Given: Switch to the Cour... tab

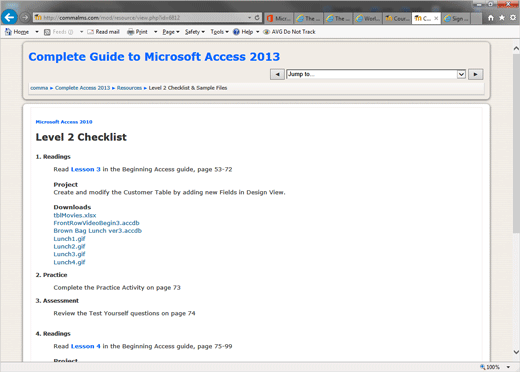Looking at the screenshot, I should point(397,18).
